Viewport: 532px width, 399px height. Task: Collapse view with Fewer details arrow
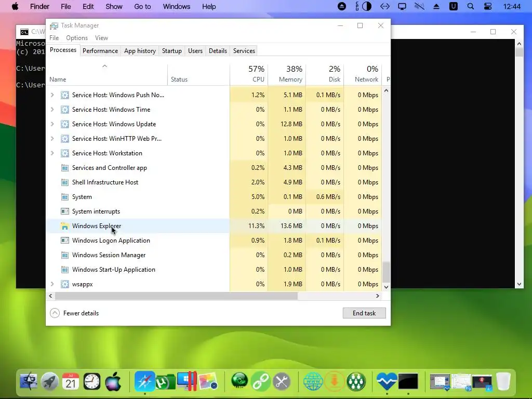55,313
